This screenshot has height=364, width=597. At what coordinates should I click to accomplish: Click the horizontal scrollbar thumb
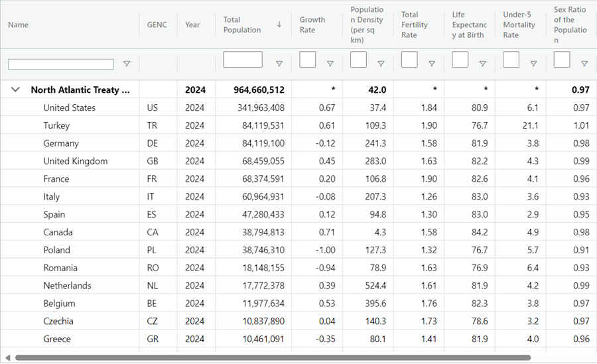273,357
